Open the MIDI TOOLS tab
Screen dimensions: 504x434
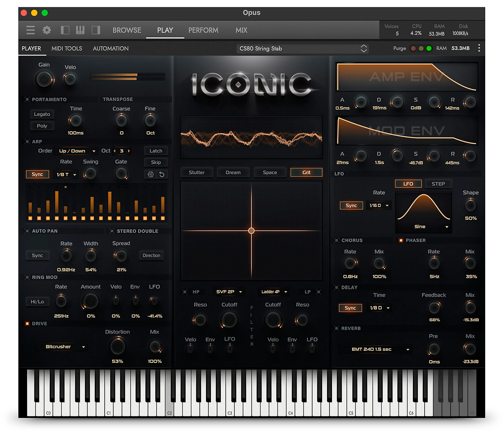[67, 49]
